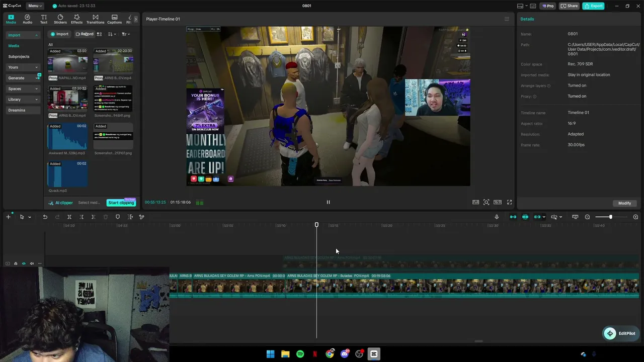Select the Awkward M audio clip thumbnail

(x=67, y=137)
